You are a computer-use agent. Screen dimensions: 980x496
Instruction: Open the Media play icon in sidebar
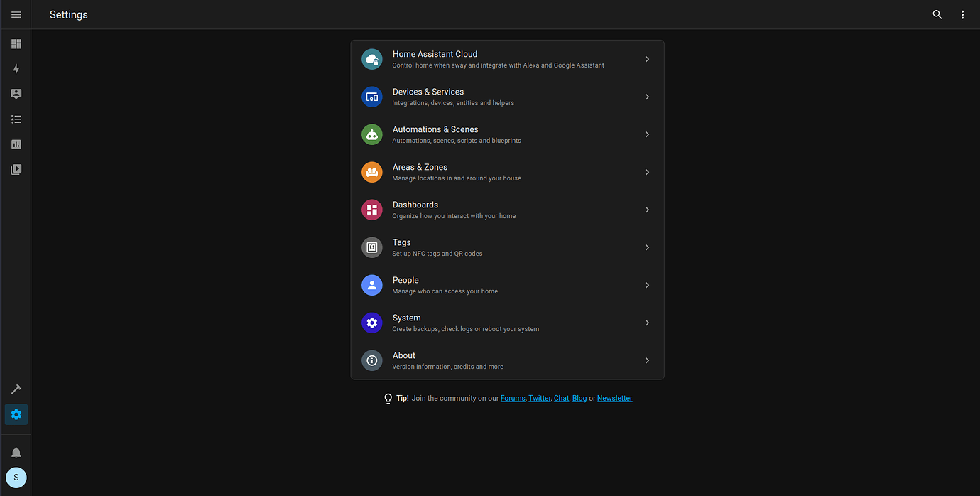[16, 169]
